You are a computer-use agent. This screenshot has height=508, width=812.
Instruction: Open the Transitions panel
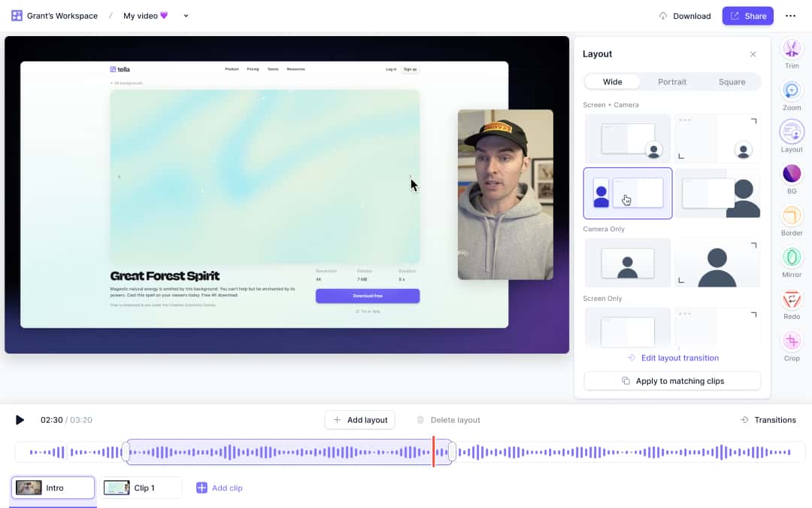[768, 419]
